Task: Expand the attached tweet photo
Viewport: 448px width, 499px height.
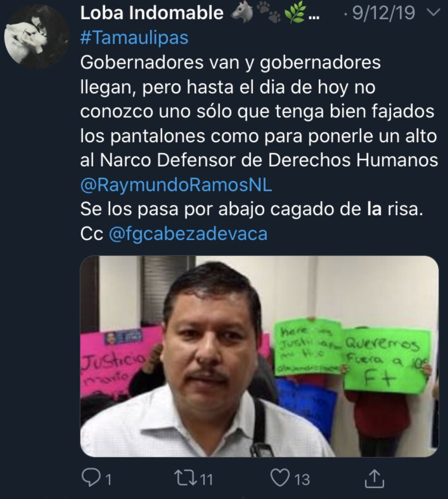Action: pyautogui.click(x=259, y=356)
